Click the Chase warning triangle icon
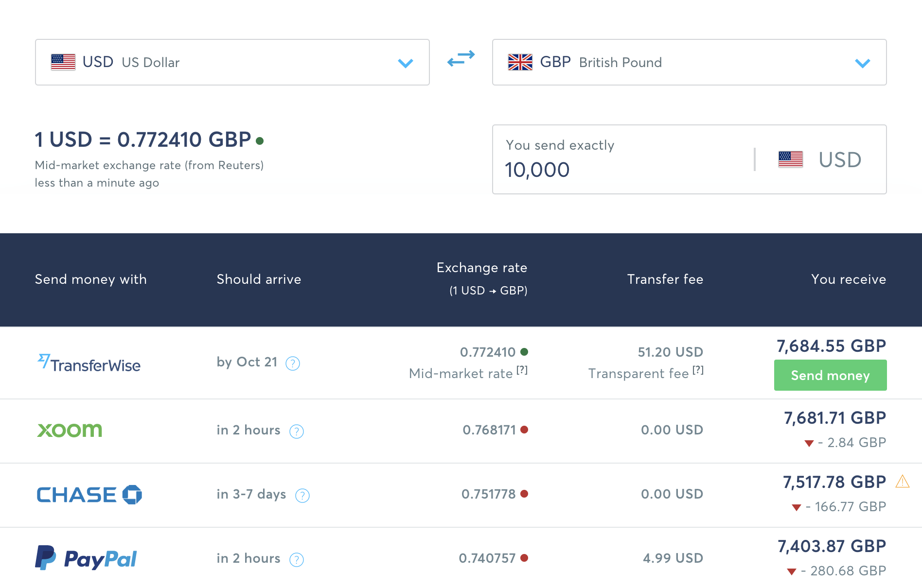This screenshot has width=922, height=588. click(x=903, y=482)
